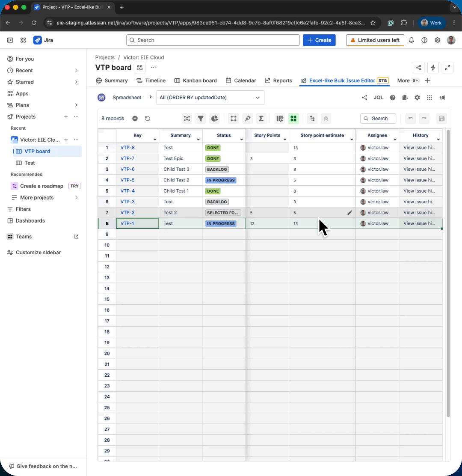Viewport: 462px width, 476px height.
Task: Click the shuffle icon in spreadsheet toolbar
Action: tap(187, 119)
